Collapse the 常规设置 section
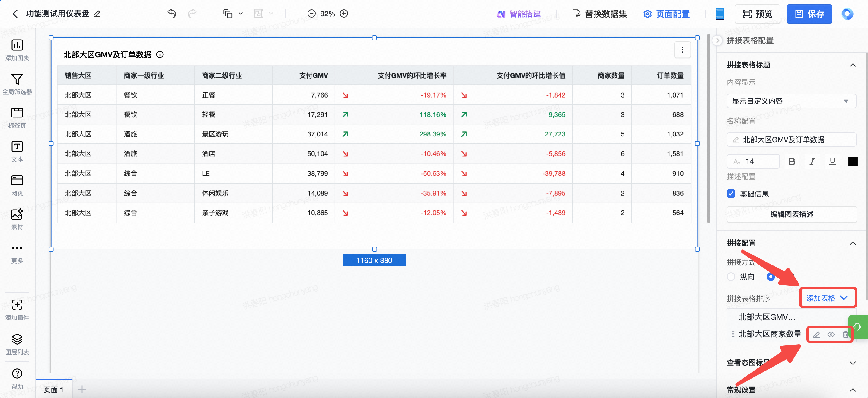 click(853, 390)
